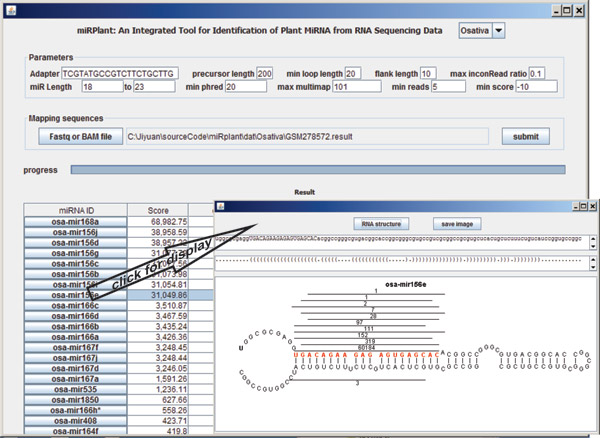Click the RNA structure button
Screen dimensions: 600x438
(381, 224)
